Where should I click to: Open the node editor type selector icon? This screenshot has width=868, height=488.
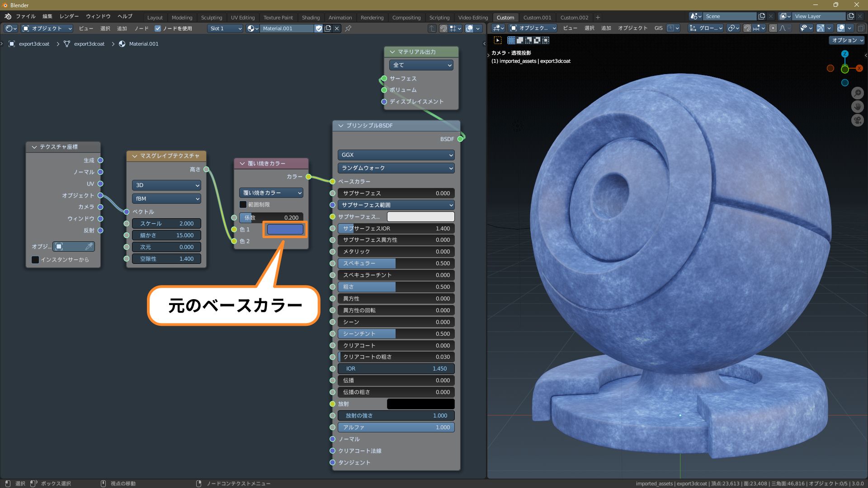click(x=11, y=28)
